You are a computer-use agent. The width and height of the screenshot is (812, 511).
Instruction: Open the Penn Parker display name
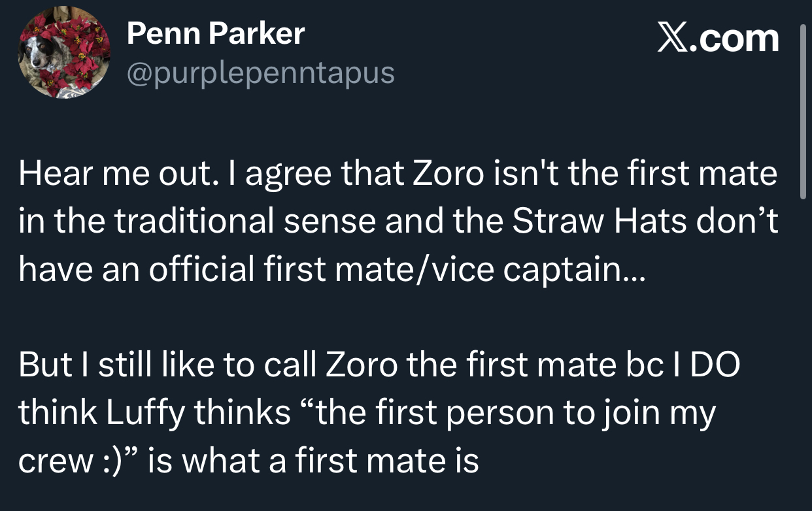click(215, 33)
